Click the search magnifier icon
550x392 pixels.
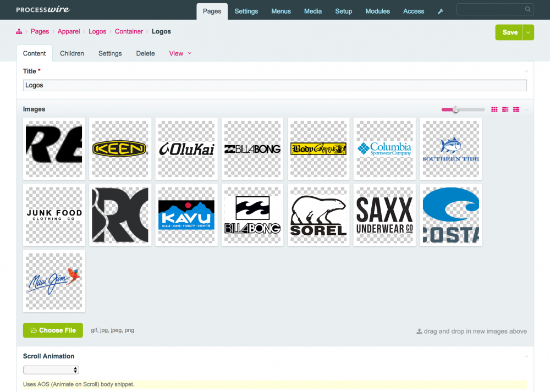(527, 9)
